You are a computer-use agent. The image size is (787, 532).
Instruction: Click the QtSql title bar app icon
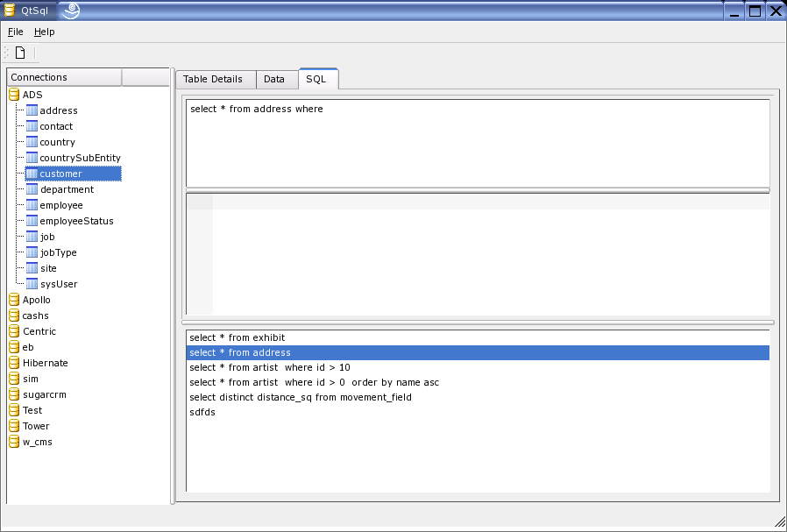coord(10,11)
